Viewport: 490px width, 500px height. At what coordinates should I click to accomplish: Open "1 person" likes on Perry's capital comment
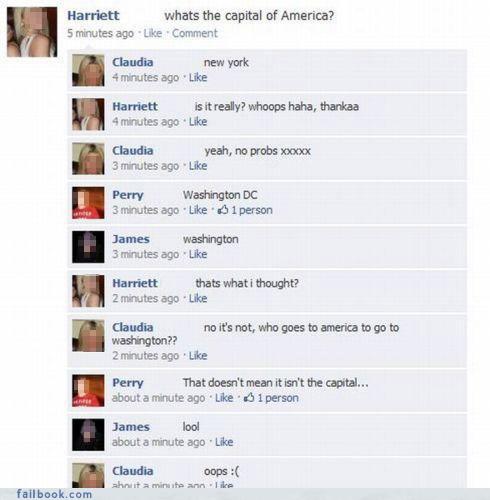[278, 398]
